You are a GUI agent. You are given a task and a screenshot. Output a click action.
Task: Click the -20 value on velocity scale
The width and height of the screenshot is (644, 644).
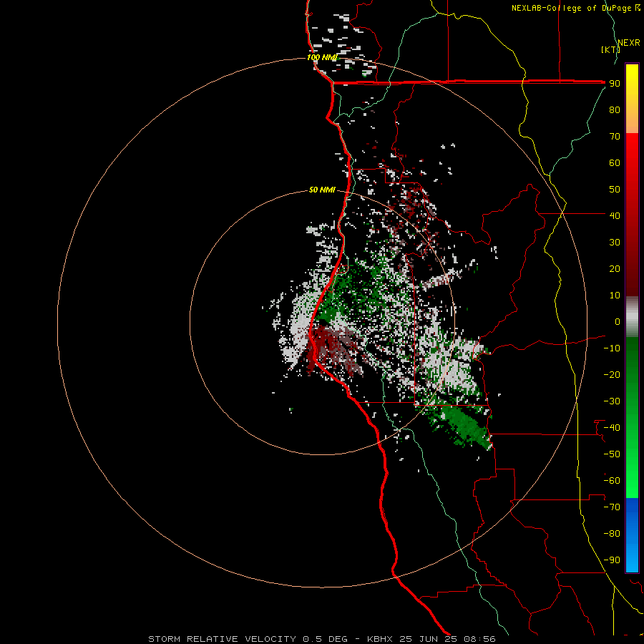(612, 375)
